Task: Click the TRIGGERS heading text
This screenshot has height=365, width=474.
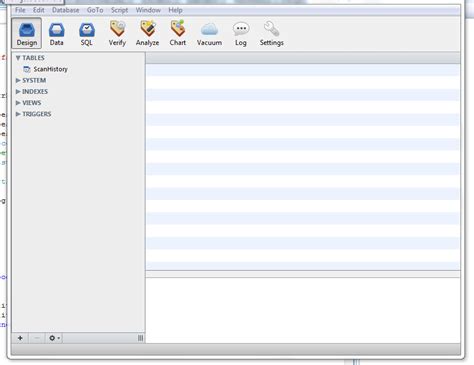Action: tap(37, 114)
